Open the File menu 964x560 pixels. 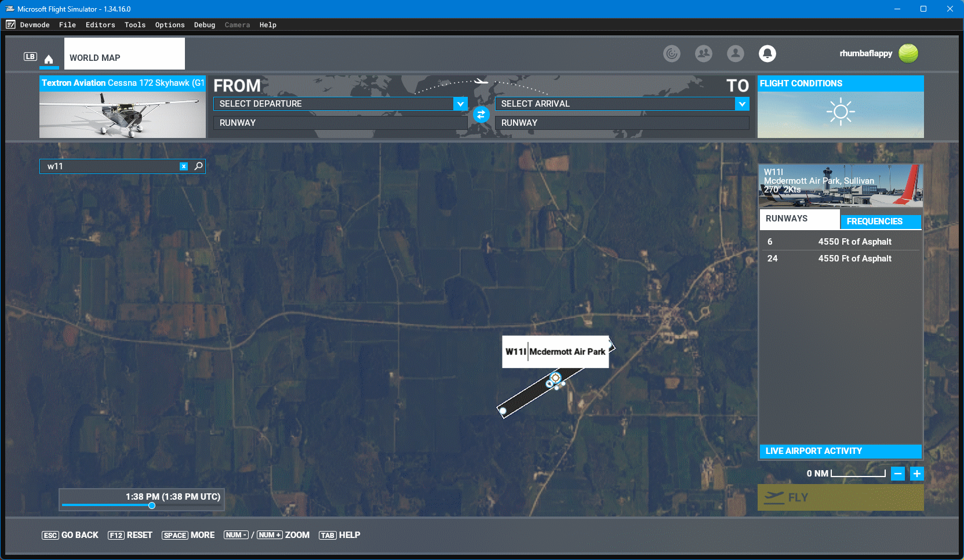tap(67, 25)
